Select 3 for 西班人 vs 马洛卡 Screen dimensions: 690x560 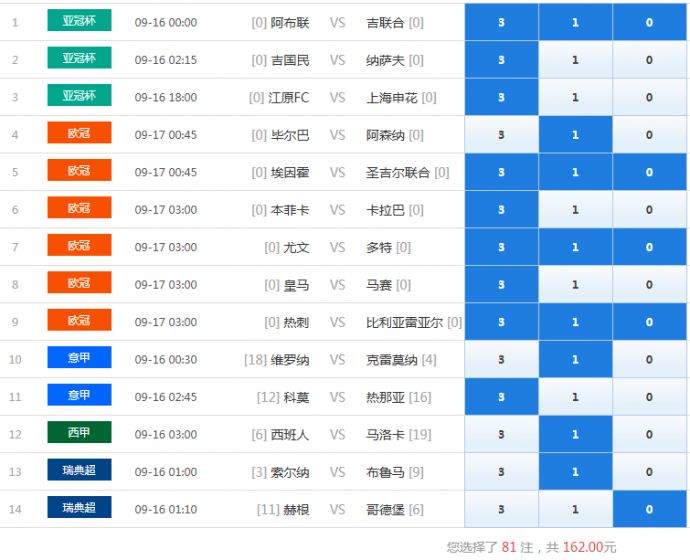501,435
